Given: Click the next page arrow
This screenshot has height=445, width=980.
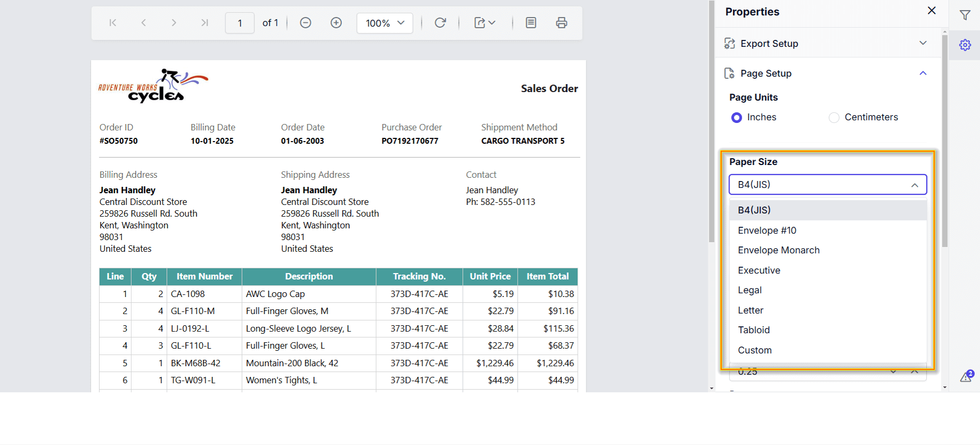Looking at the screenshot, I should click(x=174, y=23).
